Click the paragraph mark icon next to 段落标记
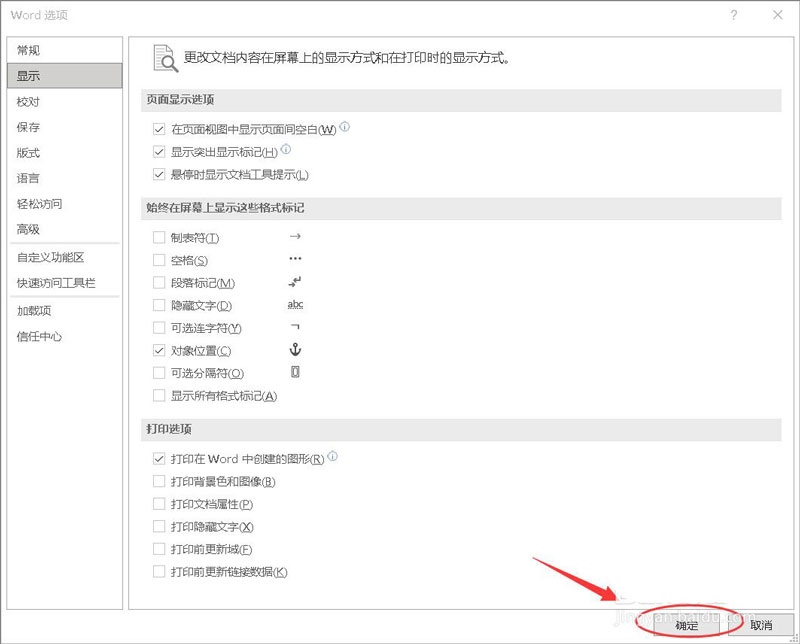Image resolution: width=800 pixels, height=644 pixels. pos(296,282)
